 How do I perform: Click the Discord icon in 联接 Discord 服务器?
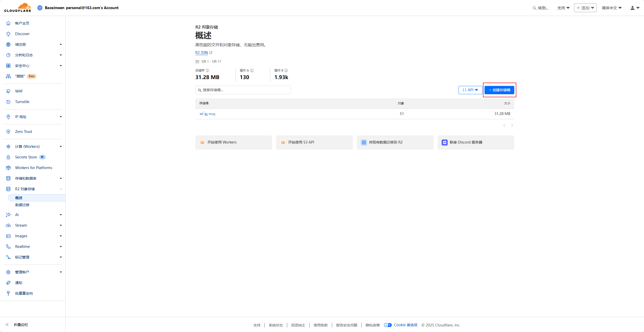pyautogui.click(x=445, y=143)
